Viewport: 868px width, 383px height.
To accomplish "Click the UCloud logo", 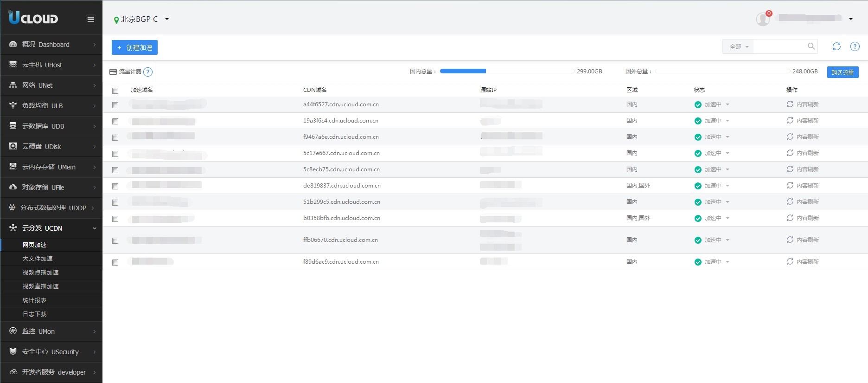I will (x=33, y=18).
